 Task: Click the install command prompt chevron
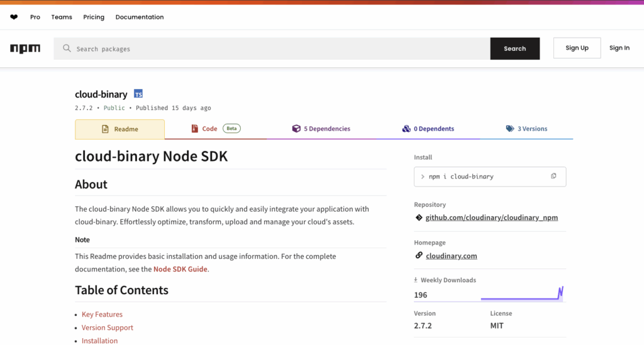[422, 177]
